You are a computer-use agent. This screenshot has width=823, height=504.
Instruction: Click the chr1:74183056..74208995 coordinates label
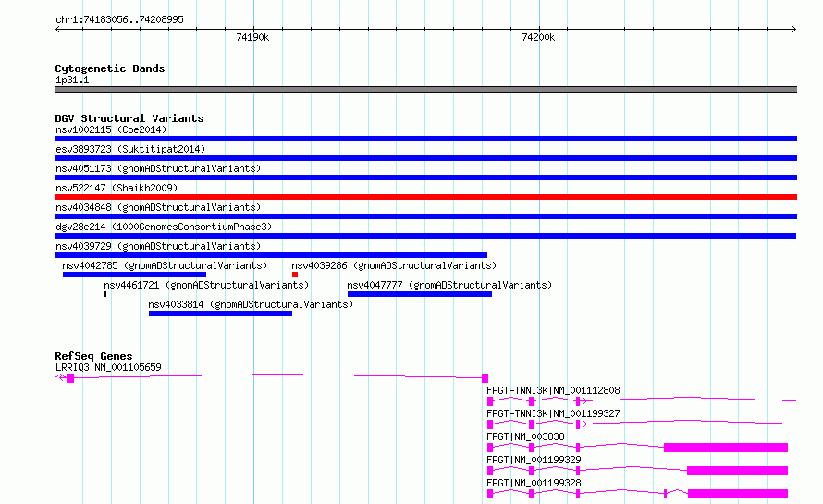pyautogui.click(x=119, y=19)
